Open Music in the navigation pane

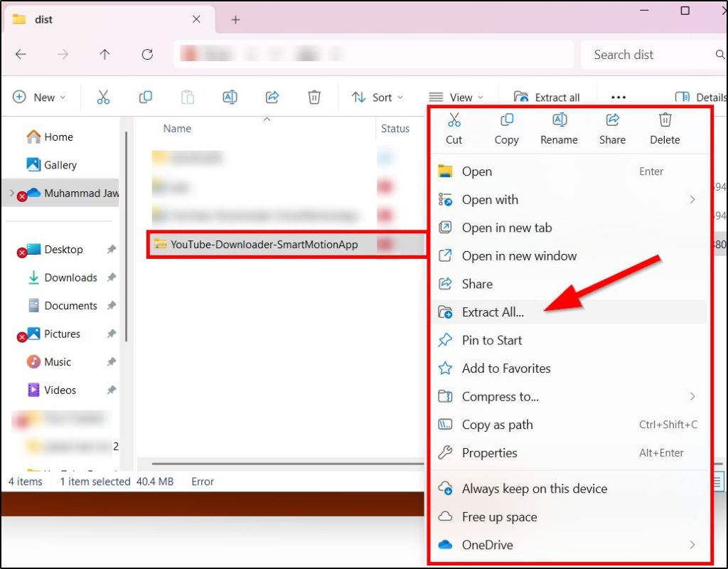pos(49,362)
